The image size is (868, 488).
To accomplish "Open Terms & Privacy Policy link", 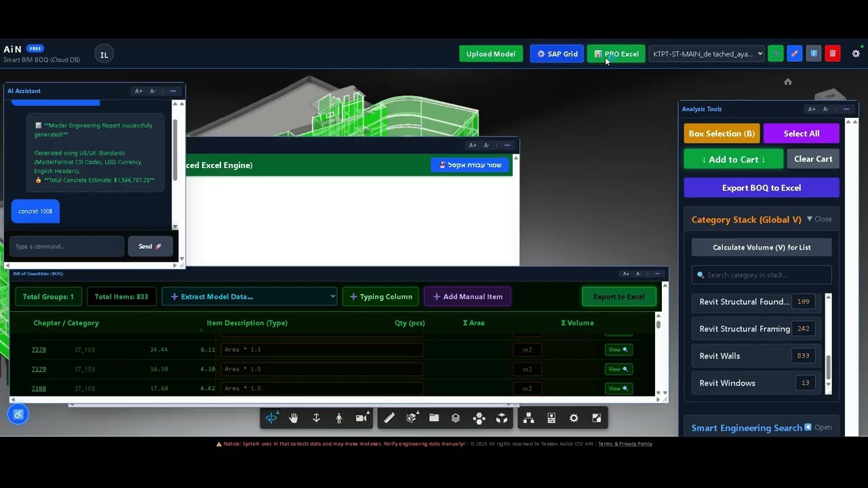I will (625, 444).
